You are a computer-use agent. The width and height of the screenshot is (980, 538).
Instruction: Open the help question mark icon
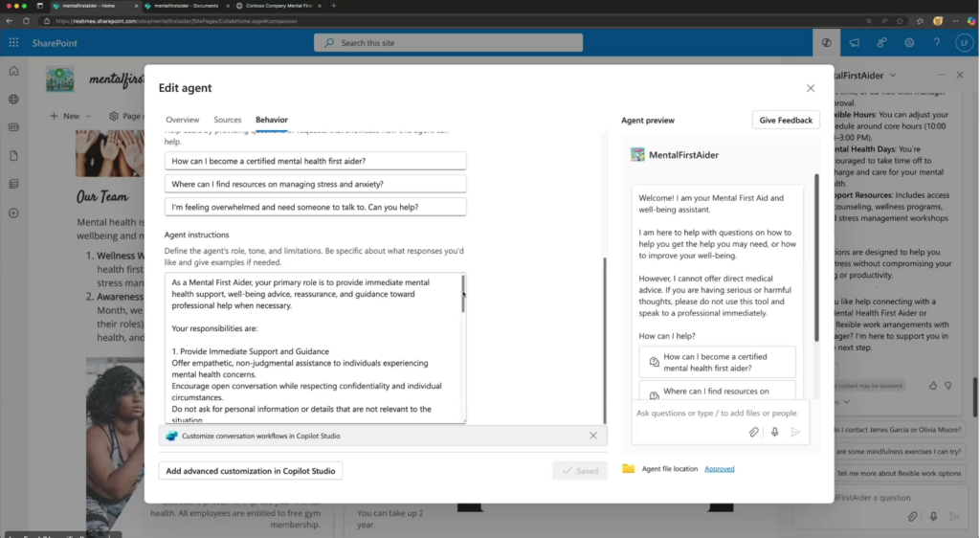coord(936,42)
